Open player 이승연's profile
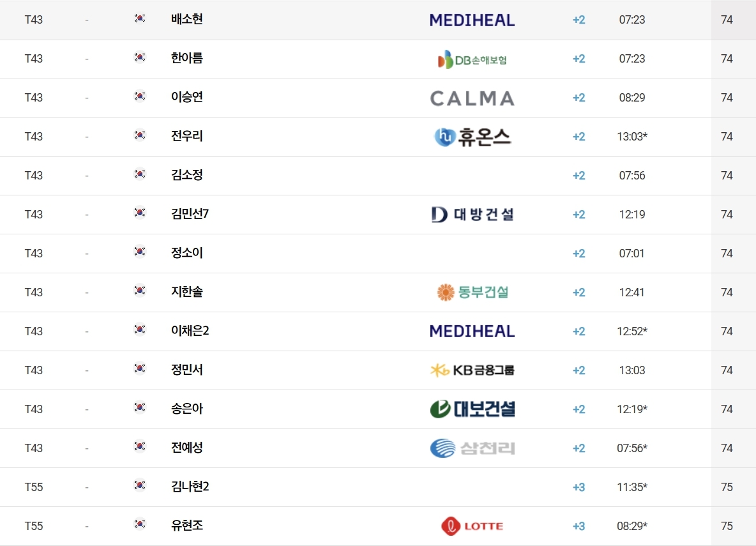Viewport: 756px width, 546px height. [187, 97]
